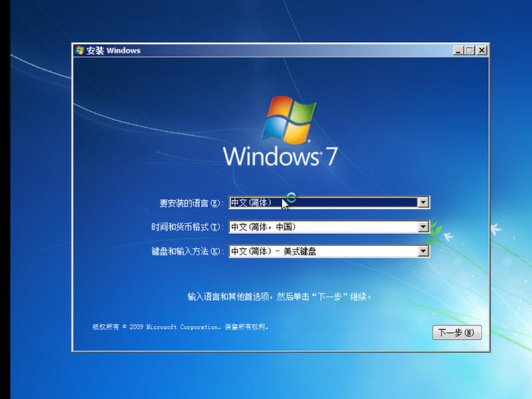Click the 时间和货币格式(T): label
This screenshot has width=532, height=399.
(x=188, y=227)
